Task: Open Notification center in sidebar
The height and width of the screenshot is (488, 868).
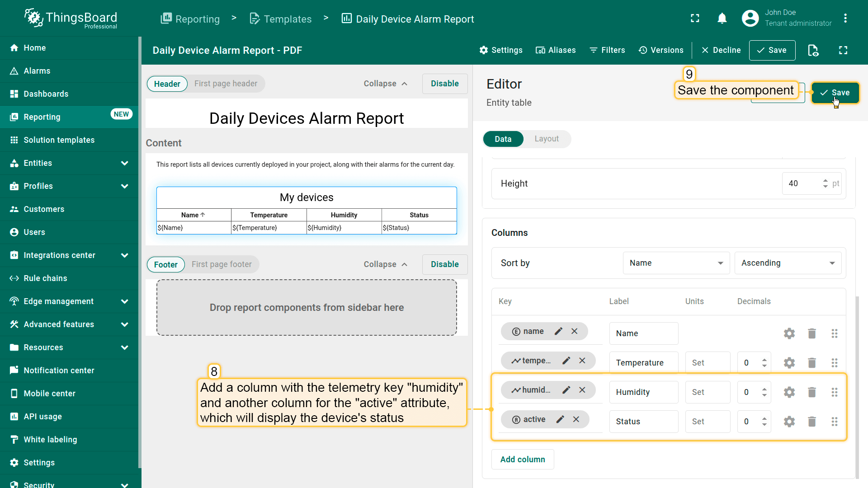Action: tap(69, 371)
